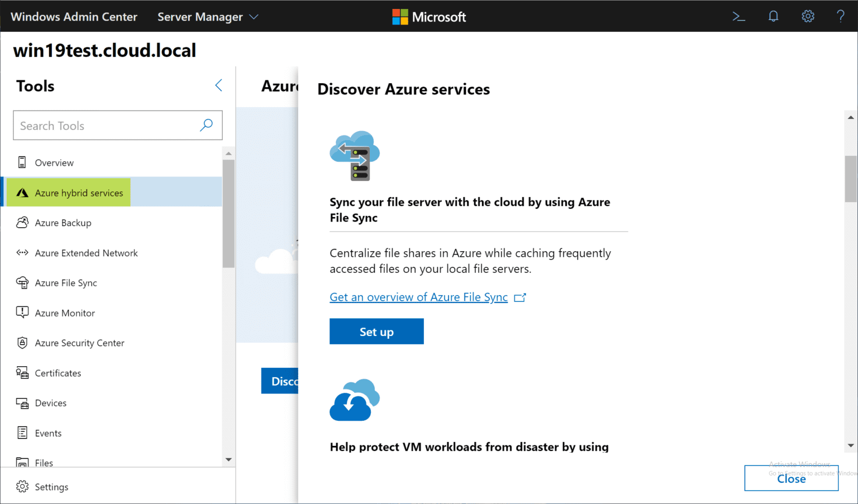Open the Certificates tool
Screen dimensions: 858x504
pyautogui.click(x=58, y=373)
